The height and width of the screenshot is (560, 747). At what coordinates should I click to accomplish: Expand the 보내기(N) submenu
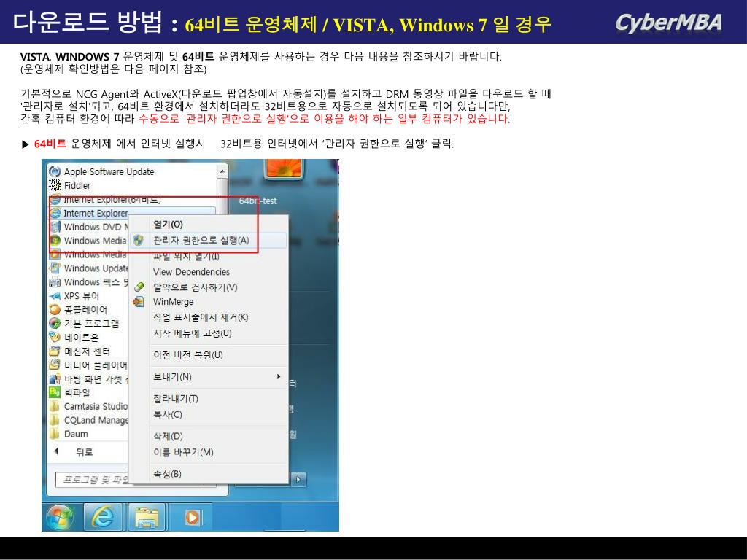(x=209, y=377)
